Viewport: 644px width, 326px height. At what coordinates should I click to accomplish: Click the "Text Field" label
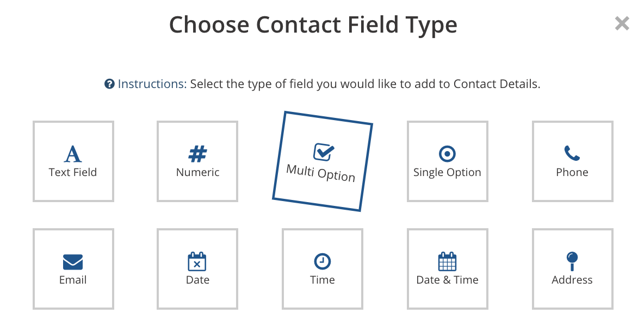click(x=73, y=172)
